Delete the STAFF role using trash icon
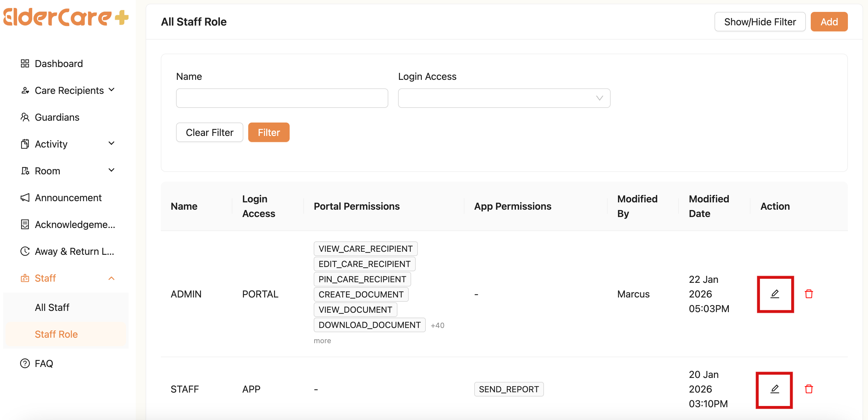Viewport: 868px width, 420px height. 809,389
